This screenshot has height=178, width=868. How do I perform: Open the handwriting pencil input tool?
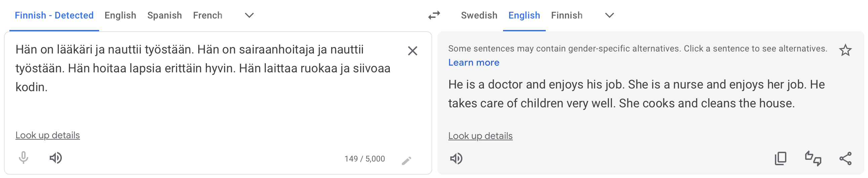tap(406, 161)
